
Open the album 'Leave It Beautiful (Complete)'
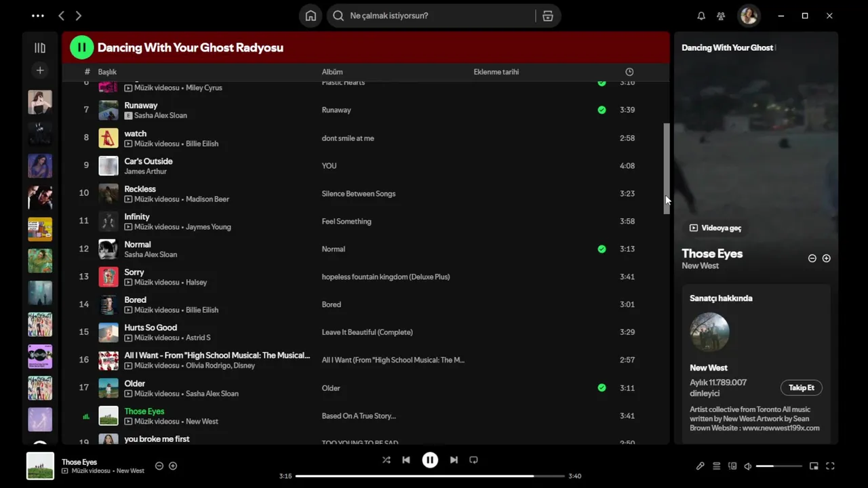(367, 332)
